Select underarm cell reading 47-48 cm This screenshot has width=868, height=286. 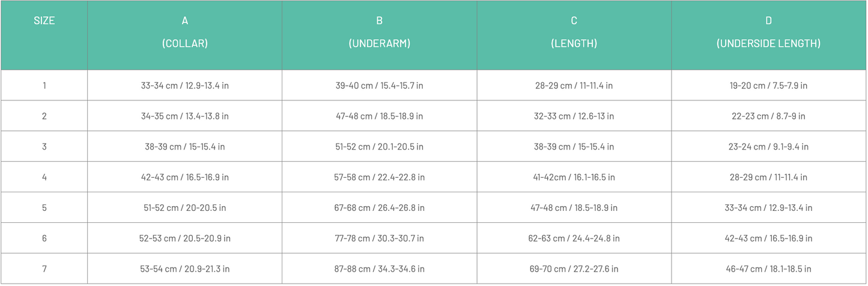(x=379, y=116)
